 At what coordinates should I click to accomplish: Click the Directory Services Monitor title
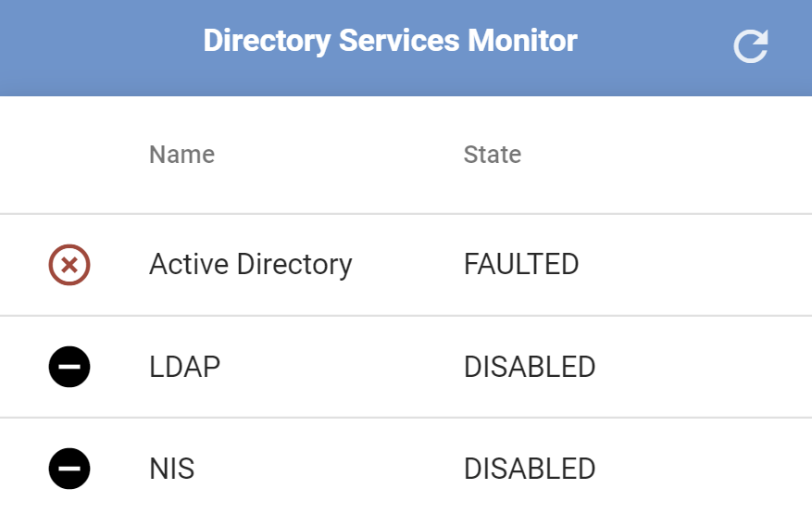(x=390, y=41)
